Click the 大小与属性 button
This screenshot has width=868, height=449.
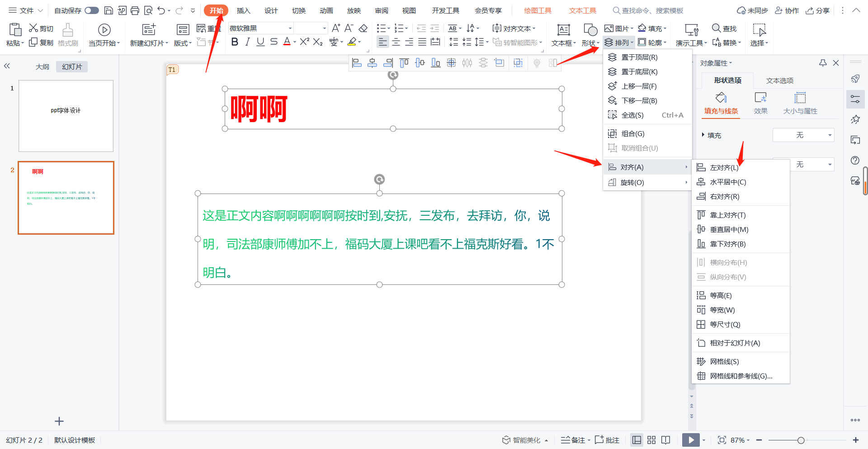[800, 104]
